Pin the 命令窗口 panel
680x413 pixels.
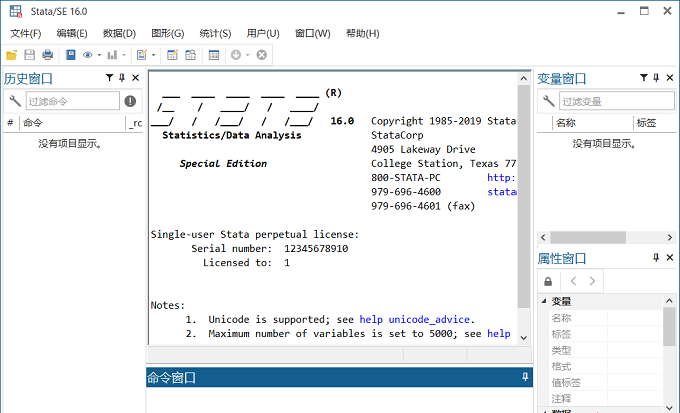click(525, 377)
